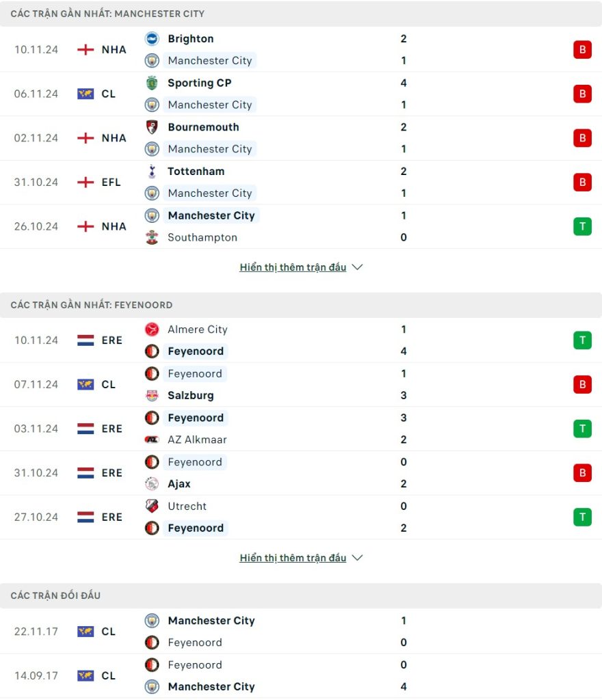Click the Sporting CP club crest
Image resolution: width=602 pixels, height=700 pixels.
pyautogui.click(x=152, y=83)
